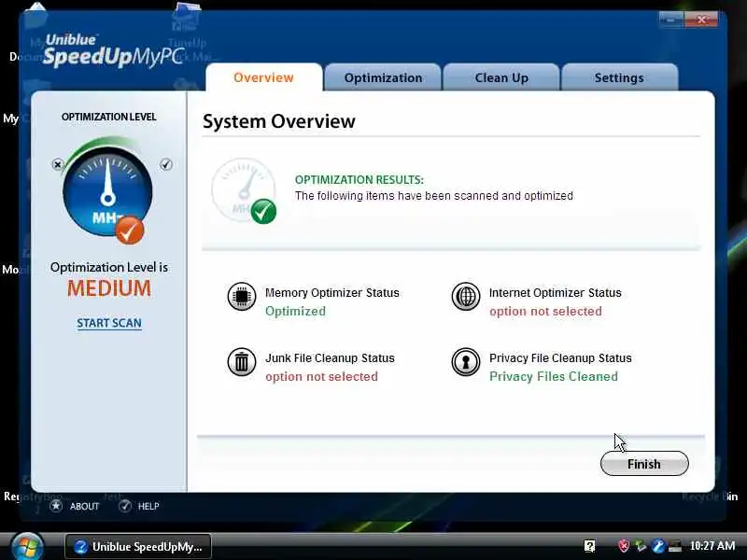747x560 pixels.
Task: Click the Internet Optimizer Status label
Action: tap(555, 293)
